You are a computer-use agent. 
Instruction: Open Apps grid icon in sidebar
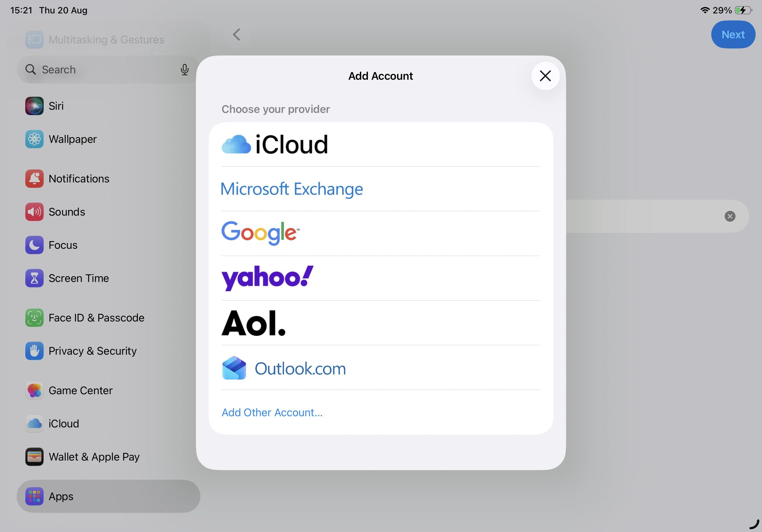34,497
